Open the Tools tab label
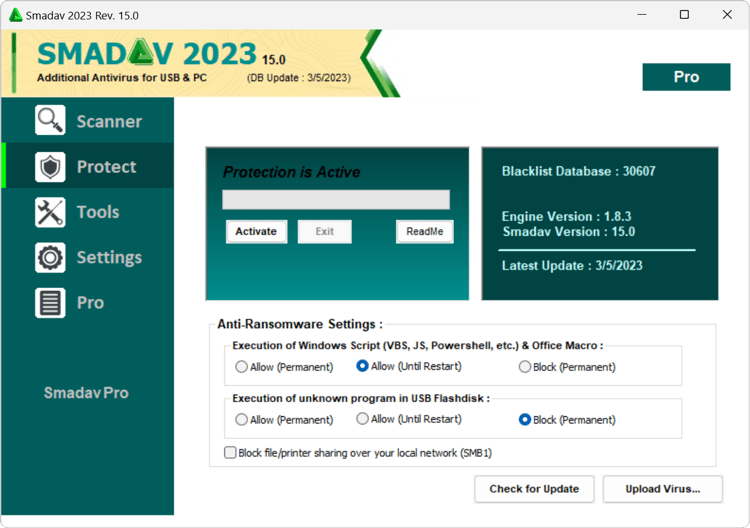 pyautogui.click(x=98, y=212)
